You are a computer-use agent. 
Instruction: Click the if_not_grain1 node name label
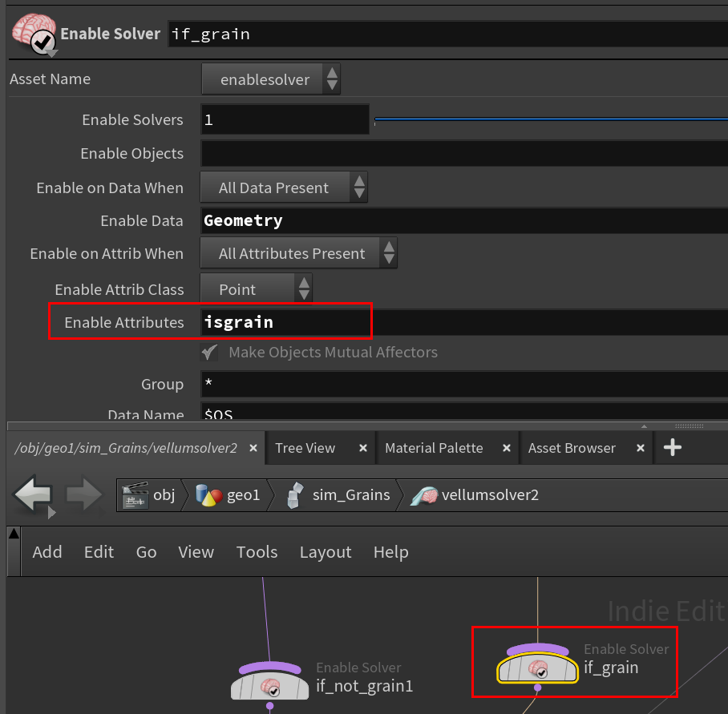pos(365,686)
